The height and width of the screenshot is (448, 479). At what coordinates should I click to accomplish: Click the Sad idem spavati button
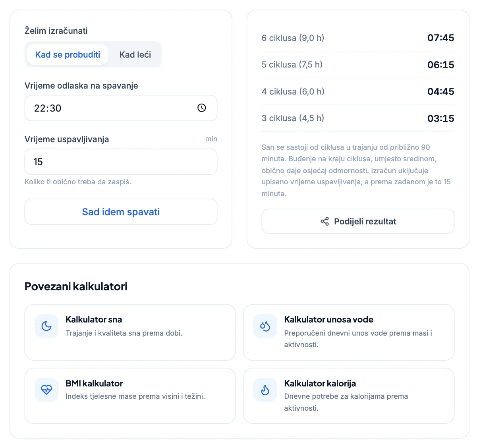(x=121, y=212)
